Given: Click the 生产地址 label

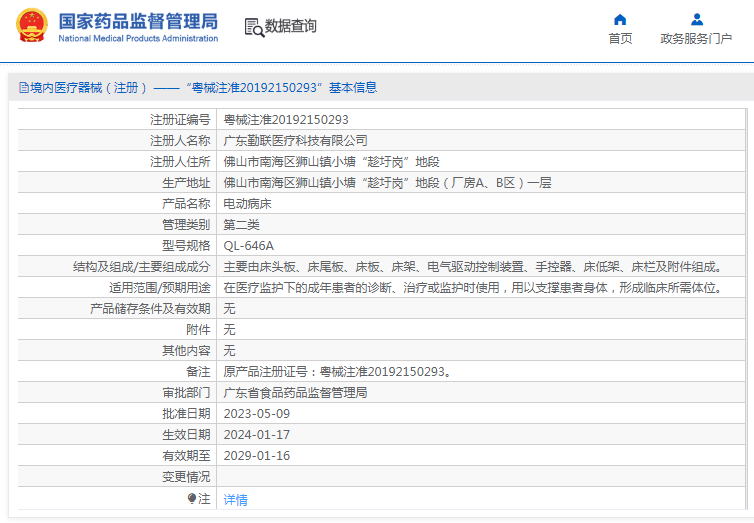Looking at the screenshot, I should pos(186,183).
